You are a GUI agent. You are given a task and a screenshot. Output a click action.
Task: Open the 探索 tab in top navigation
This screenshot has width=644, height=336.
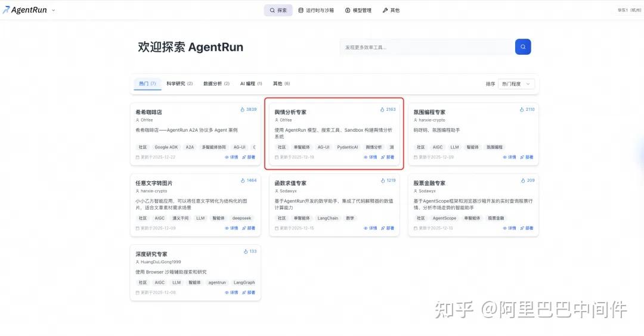tap(278, 10)
